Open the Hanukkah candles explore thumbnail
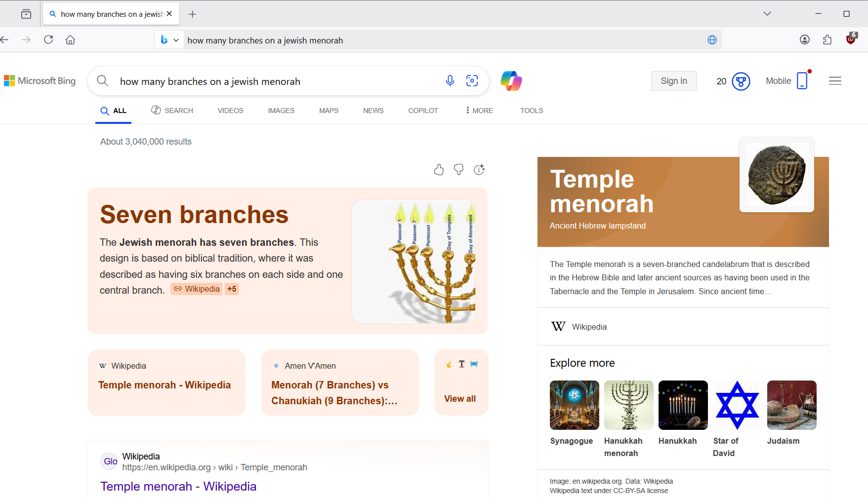Screen dimensions: 868x497 click(683, 405)
